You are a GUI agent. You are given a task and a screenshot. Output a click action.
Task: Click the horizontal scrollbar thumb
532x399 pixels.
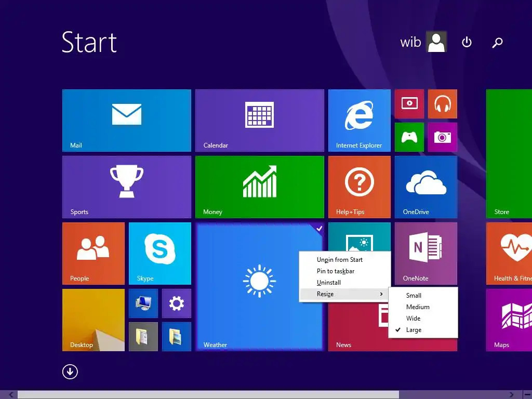(x=208, y=395)
